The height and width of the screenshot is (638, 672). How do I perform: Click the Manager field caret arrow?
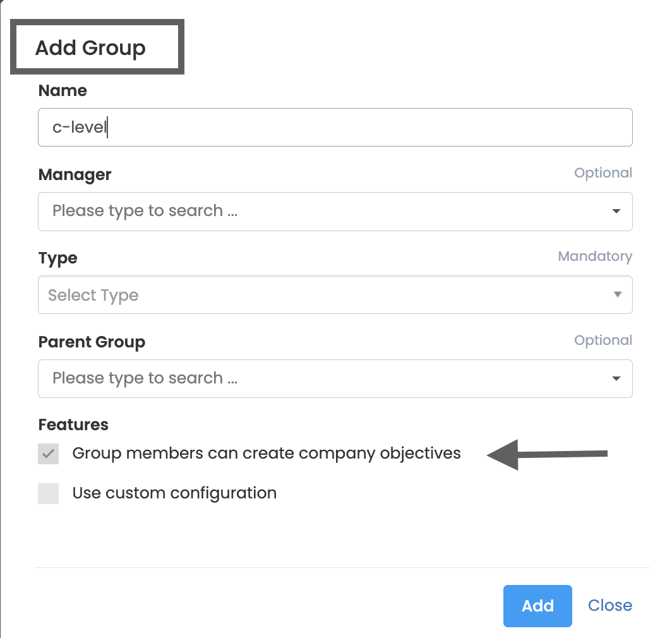click(616, 211)
